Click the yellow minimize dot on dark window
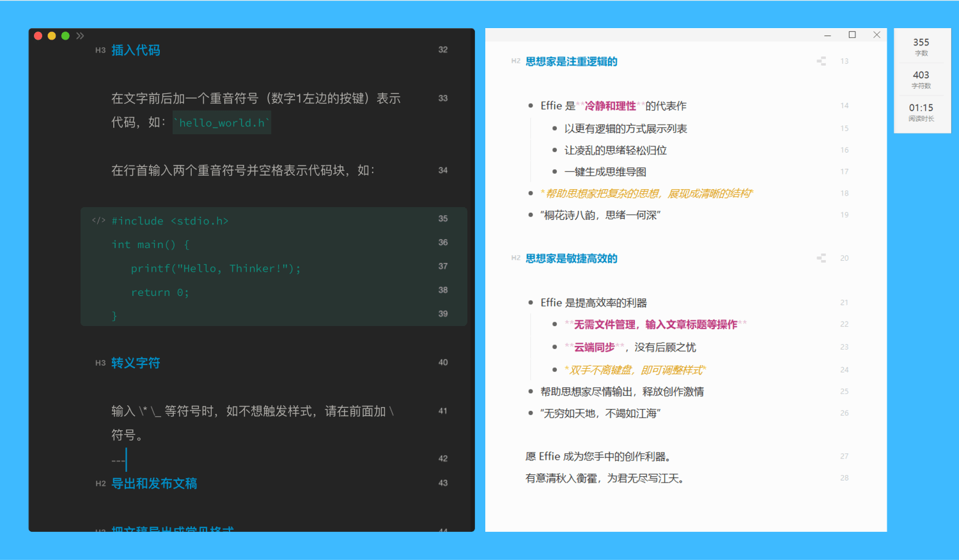Viewport: 959px width, 560px height. pos(52,36)
